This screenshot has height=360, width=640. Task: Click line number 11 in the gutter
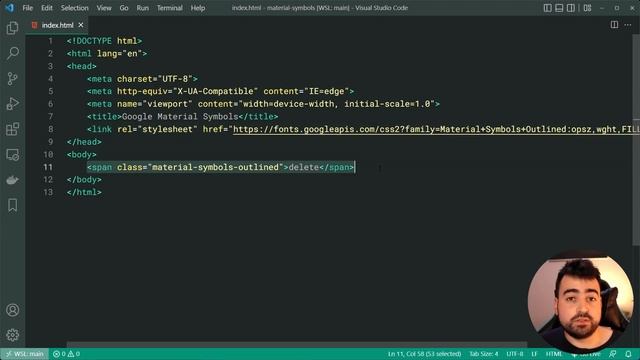click(x=48, y=167)
